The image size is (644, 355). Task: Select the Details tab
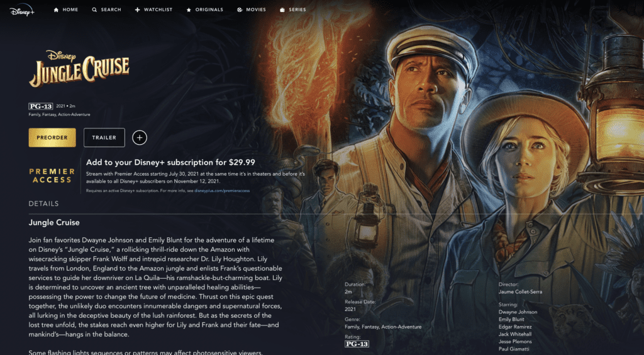[x=43, y=204]
